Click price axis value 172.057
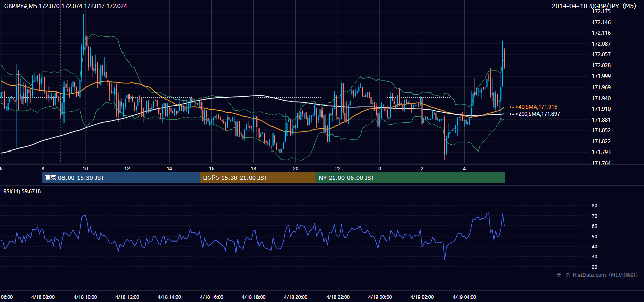 (x=601, y=54)
